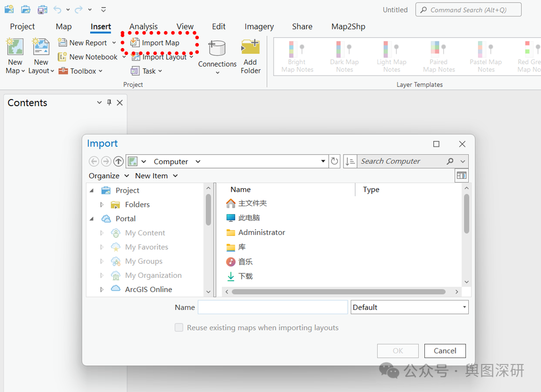Open the Computer path dropdown
The width and height of the screenshot is (541, 392).
click(x=323, y=161)
